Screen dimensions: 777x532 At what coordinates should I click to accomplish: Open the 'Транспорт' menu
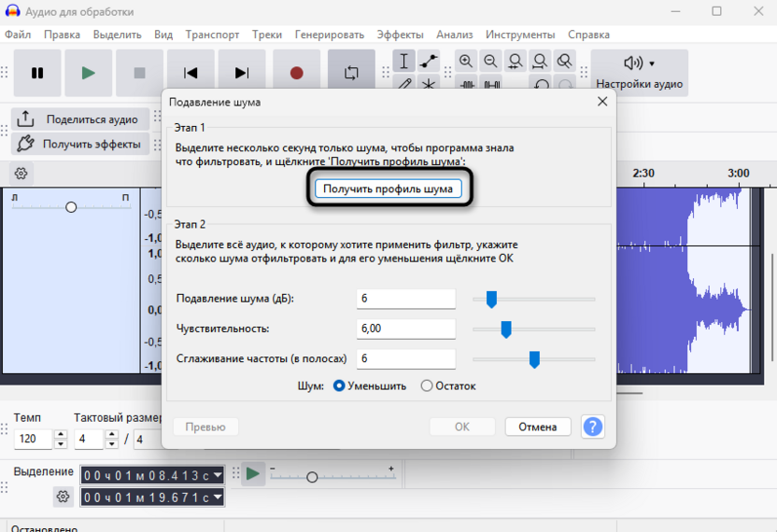tap(212, 35)
